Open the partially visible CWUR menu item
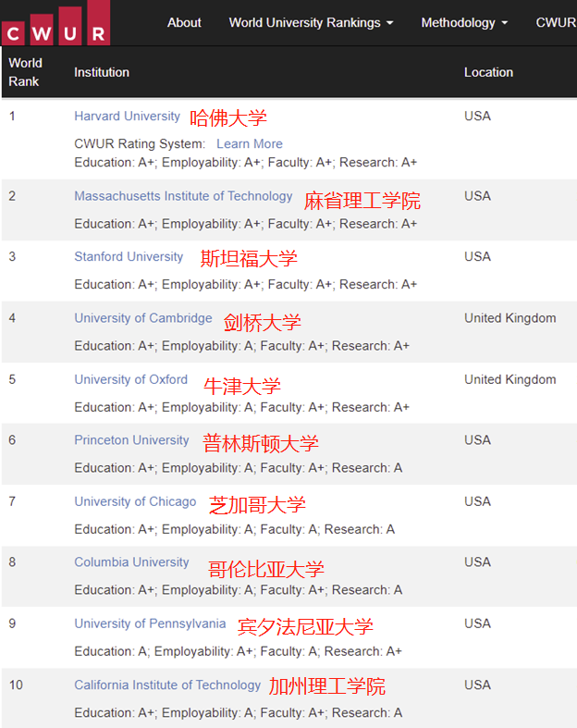Viewport: 577px width, 728px height. (x=556, y=23)
